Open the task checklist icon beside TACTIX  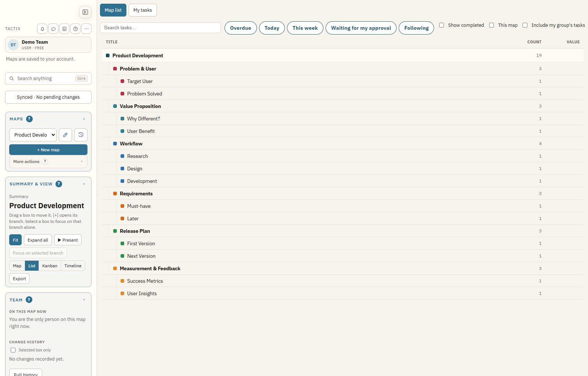(64, 29)
